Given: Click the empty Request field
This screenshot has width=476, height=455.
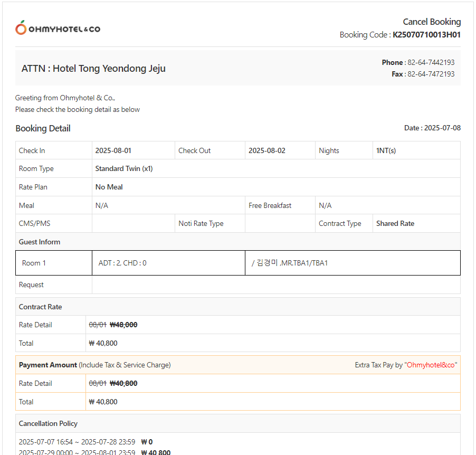Looking at the screenshot, I should [275, 285].
